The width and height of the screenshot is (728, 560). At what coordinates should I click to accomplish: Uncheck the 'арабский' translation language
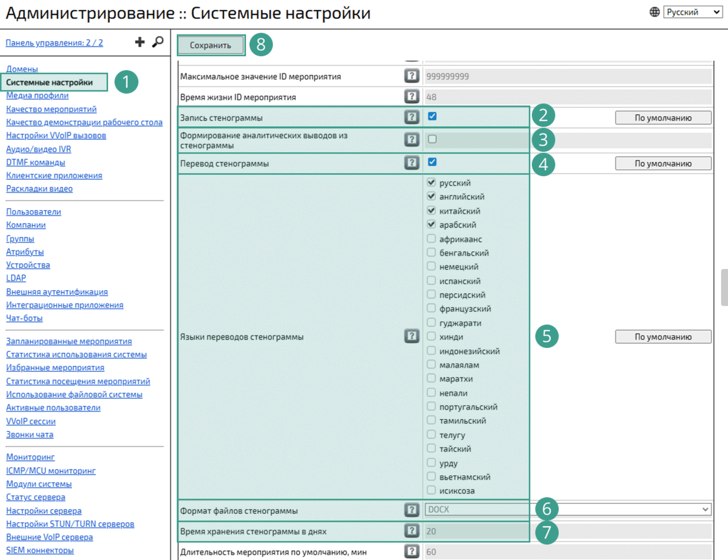pos(431,224)
